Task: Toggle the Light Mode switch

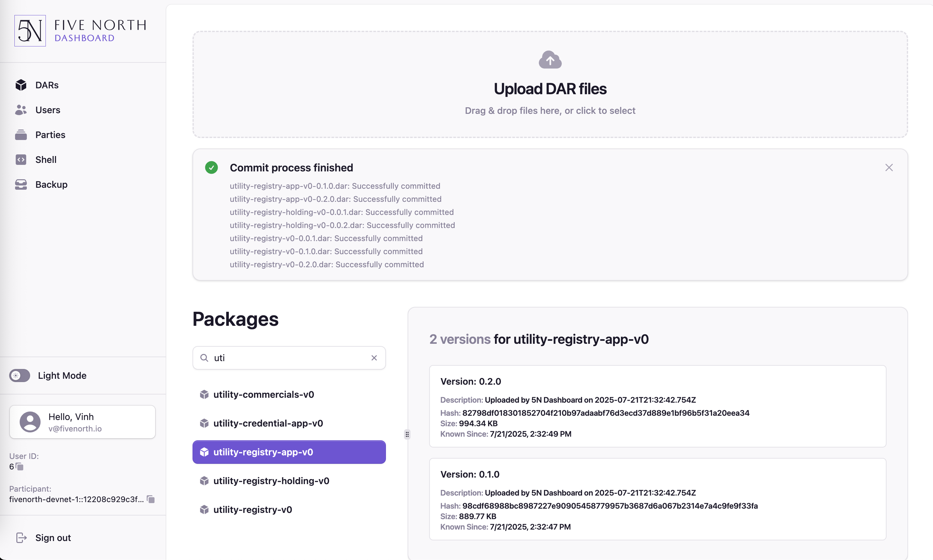Action: tap(20, 376)
